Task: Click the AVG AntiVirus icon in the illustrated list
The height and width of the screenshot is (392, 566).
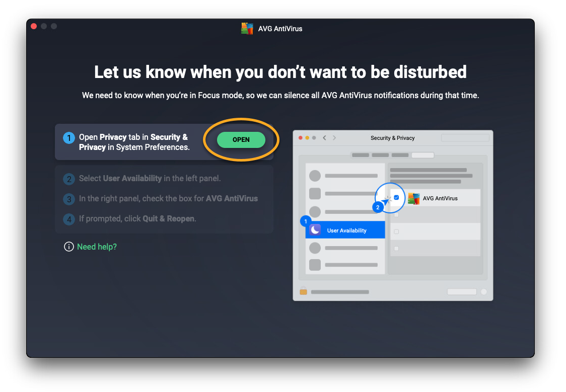Action: click(x=413, y=198)
